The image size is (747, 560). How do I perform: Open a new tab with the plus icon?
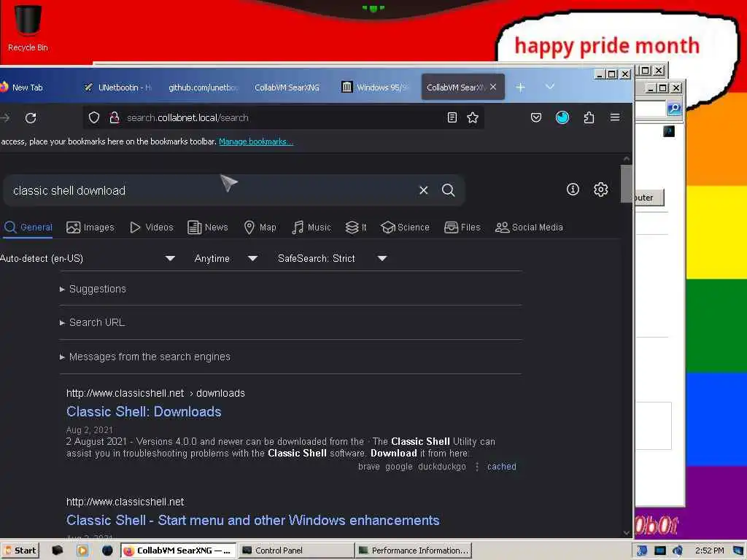[520, 87]
